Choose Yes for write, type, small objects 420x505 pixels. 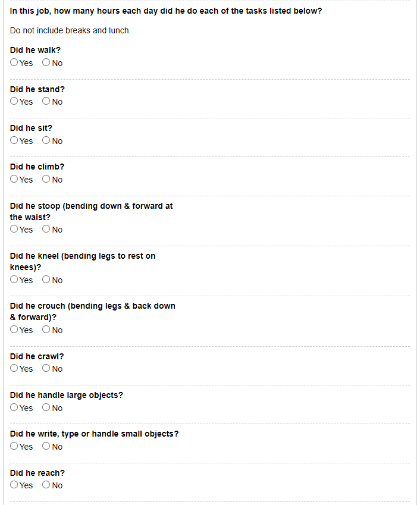(14, 446)
